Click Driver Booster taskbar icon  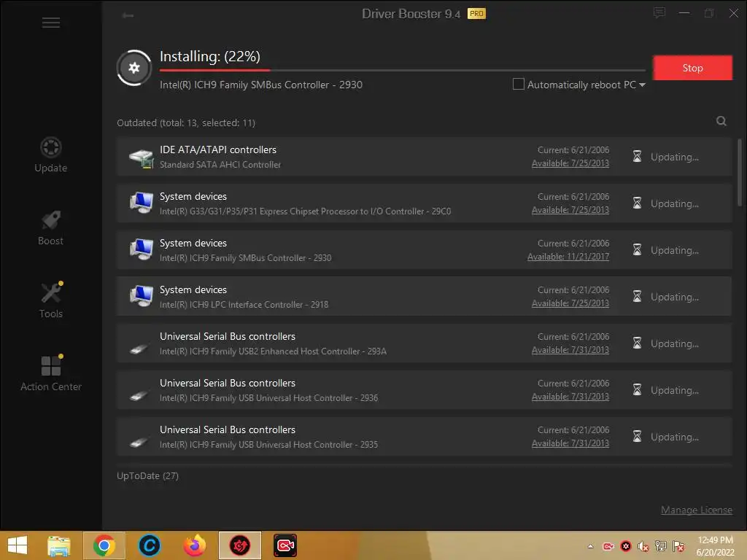click(239, 545)
